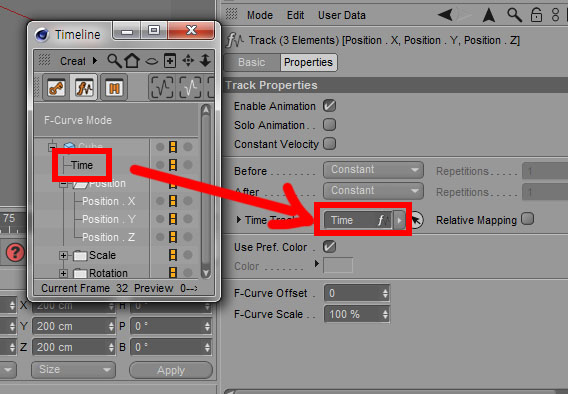Image resolution: width=568 pixels, height=394 pixels.
Task: Click keyframe icon on Time row
Action: click(173, 165)
